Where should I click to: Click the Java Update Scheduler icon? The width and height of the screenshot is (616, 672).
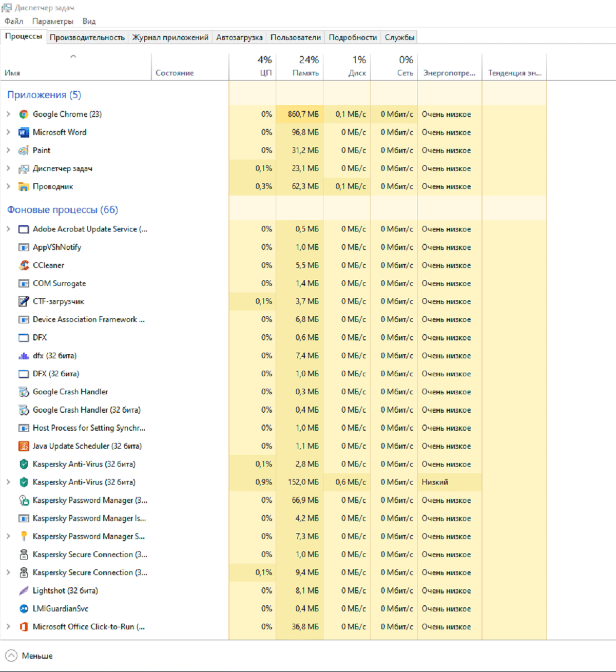click(24, 446)
